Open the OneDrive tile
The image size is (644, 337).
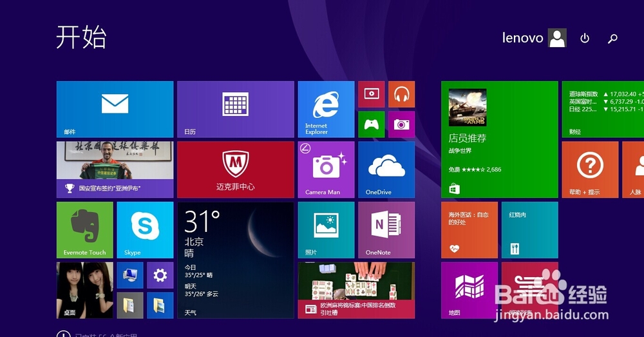[x=386, y=169]
